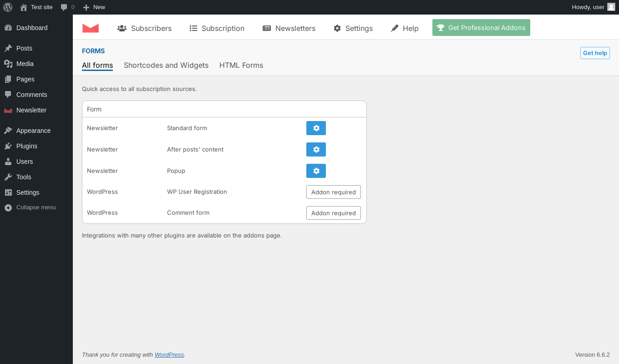The width and height of the screenshot is (619, 364).
Task: Click Addon required for WP User Registration
Action: click(x=333, y=192)
